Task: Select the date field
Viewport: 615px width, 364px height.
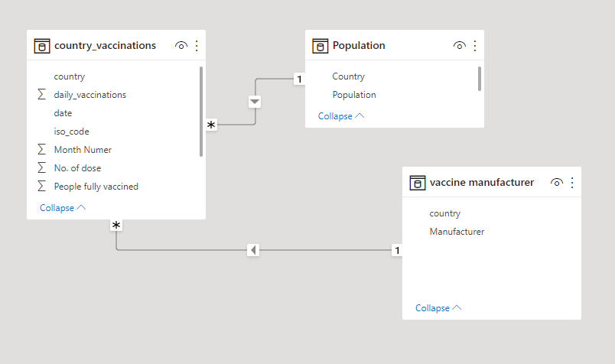Action: [x=63, y=113]
